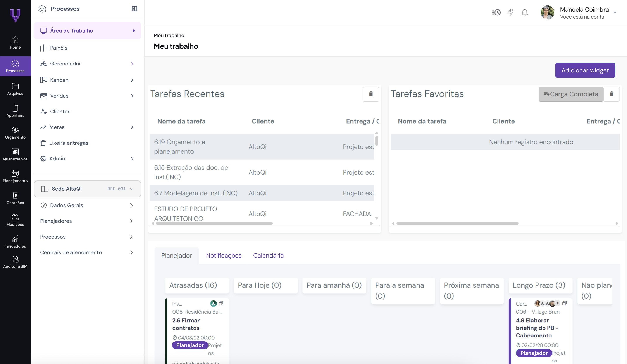The image size is (627, 364).
Task: Click the avatar on the 2.6 Firmar contratos card
Action: click(214, 303)
